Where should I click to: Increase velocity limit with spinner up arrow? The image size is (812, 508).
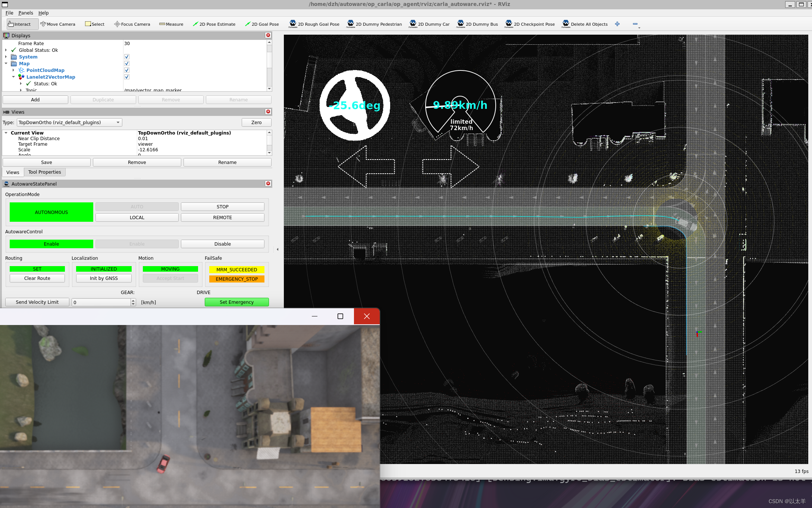pyautogui.click(x=134, y=300)
